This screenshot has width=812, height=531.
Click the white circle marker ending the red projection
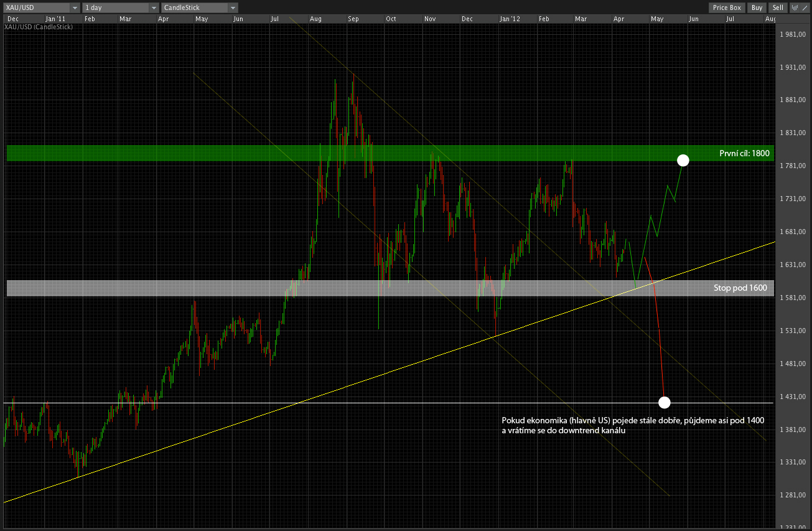(x=665, y=402)
